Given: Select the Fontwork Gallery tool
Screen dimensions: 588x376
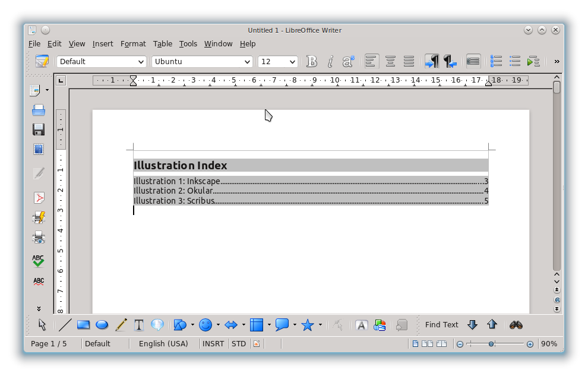Looking at the screenshot, I should 361,325.
